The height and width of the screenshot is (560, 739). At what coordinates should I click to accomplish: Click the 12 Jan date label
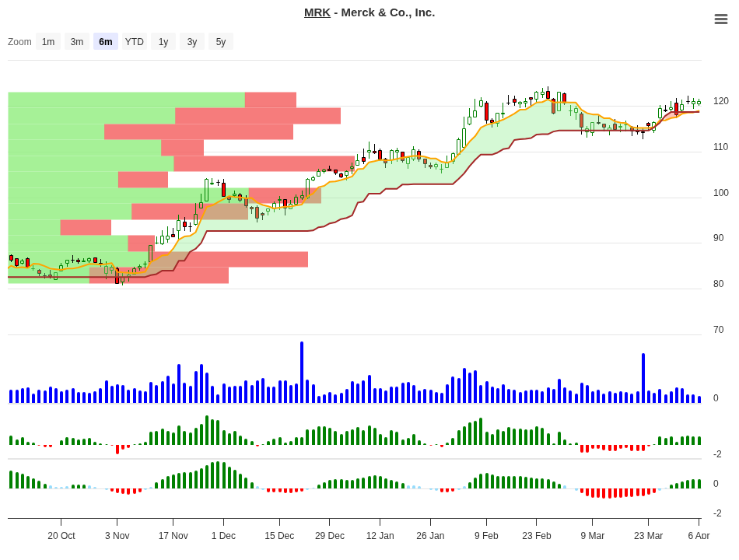(380, 535)
